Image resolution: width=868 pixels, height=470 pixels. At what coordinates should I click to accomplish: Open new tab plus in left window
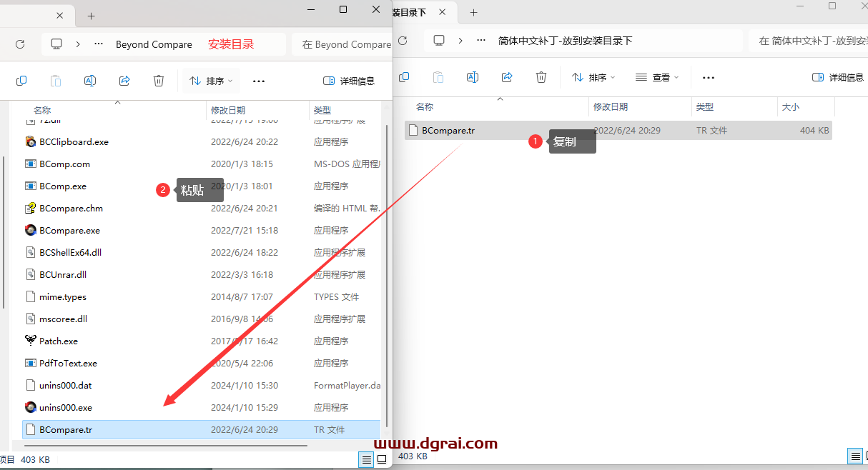click(x=91, y=16)
